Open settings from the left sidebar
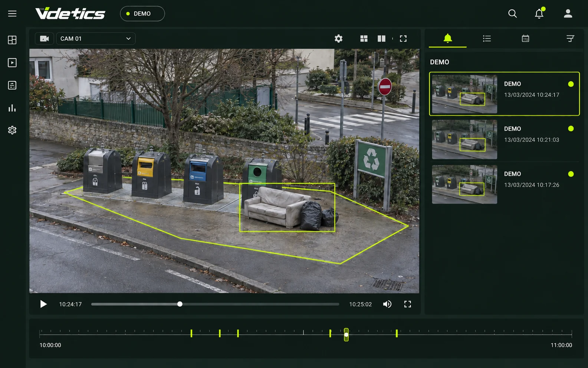The image size is (588, 368). point(12,130)
